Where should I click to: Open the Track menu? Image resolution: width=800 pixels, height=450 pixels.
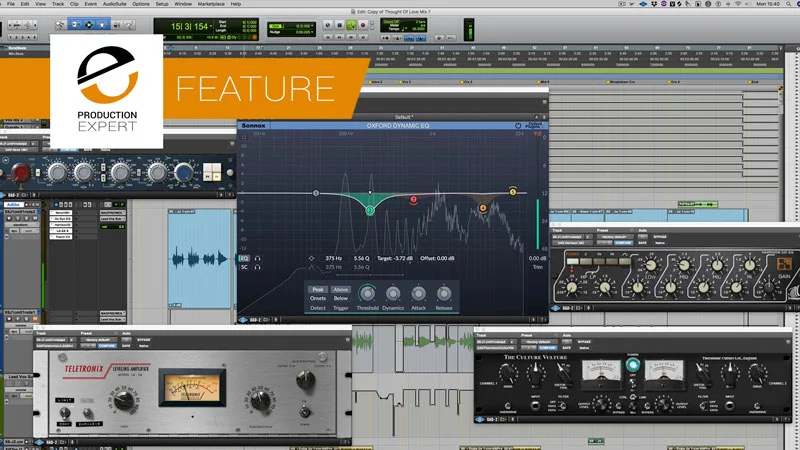[58, 4]
